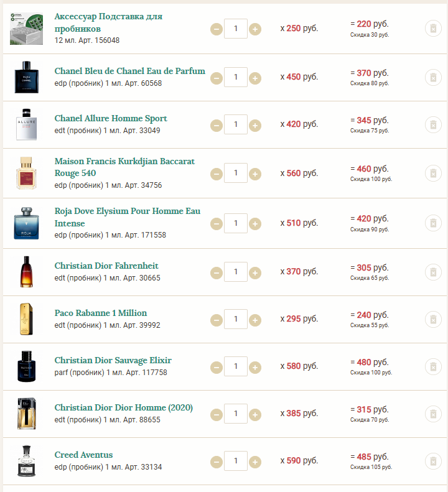448x492 pixels.
Task: Increase quantity of Roja Dove Elysium
Action: click(x=255, y=224)
